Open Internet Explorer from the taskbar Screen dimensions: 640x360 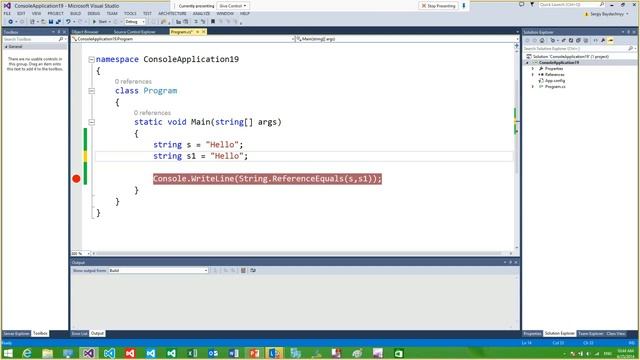tap(27, 353)
